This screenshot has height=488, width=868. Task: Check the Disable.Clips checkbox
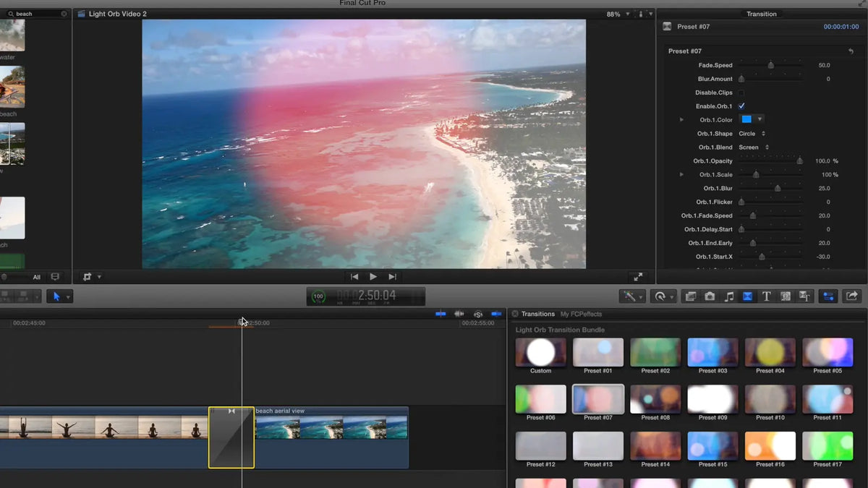741,93
